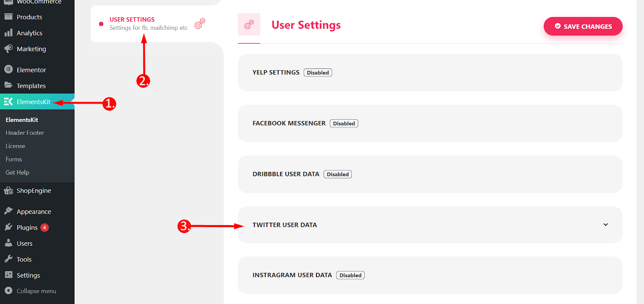Click the Analytics bar chart icon
This screenshot has width=644, height=304.
click(8, 33)
